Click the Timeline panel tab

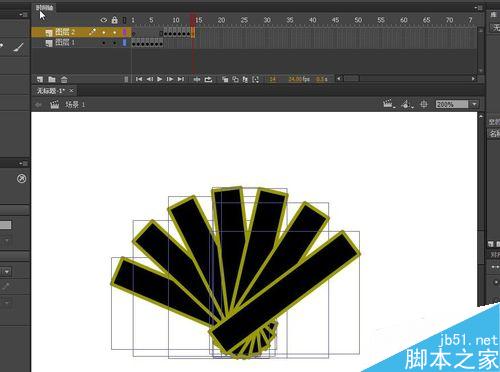[44, 7]
